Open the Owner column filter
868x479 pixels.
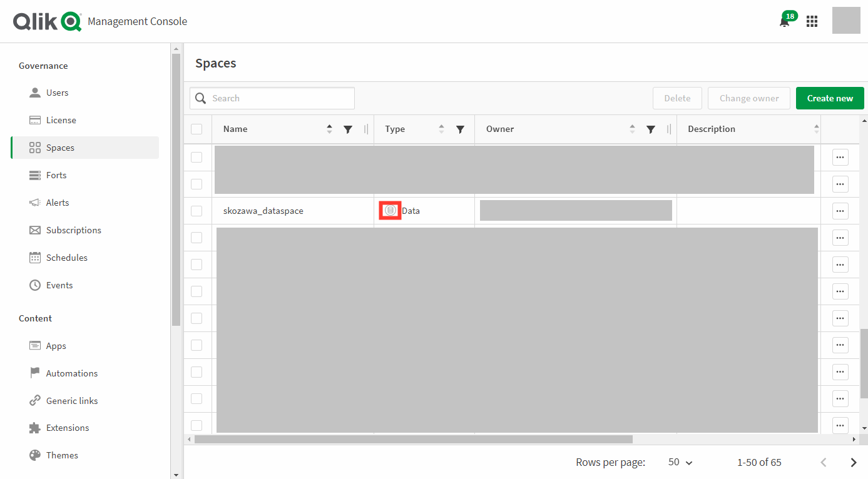pyautogui.click(x=651, y=129)
